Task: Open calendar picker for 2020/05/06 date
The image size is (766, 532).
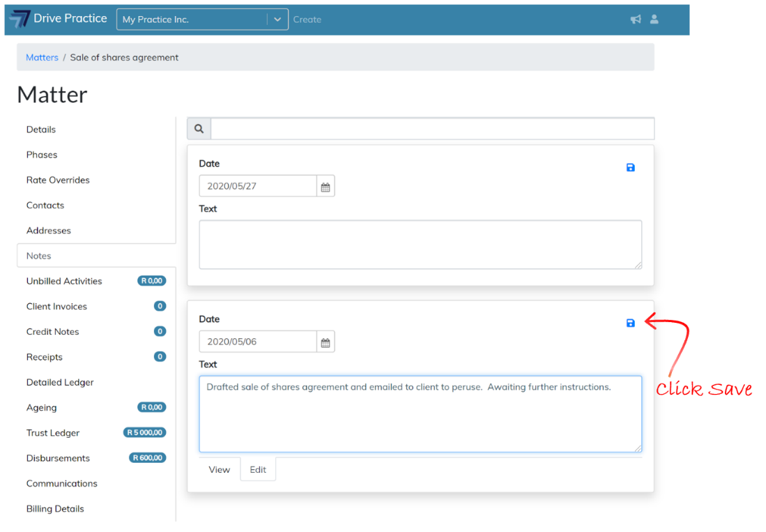Action: [x=325, y=342]
